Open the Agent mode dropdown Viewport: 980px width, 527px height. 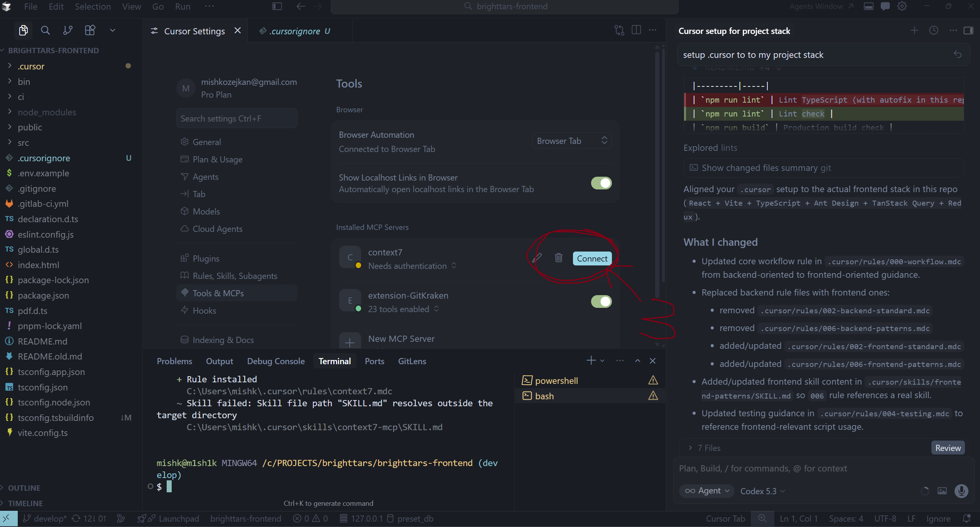pyautogui.click(x=707, y=491)
